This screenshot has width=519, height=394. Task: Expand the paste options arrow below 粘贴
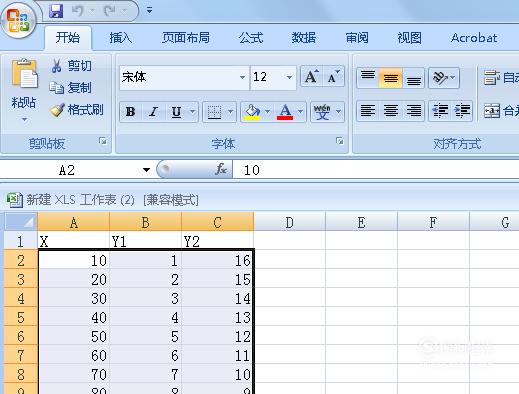point(24,119)
